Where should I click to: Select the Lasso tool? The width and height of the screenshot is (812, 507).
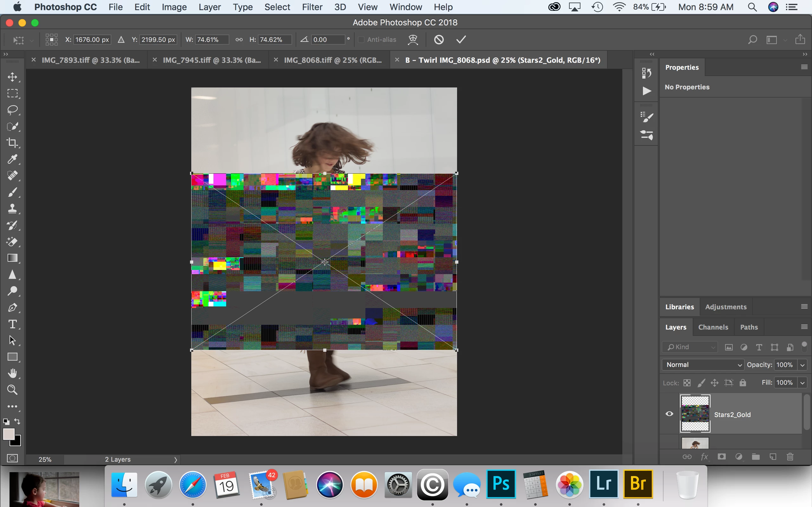click(12, 110)
